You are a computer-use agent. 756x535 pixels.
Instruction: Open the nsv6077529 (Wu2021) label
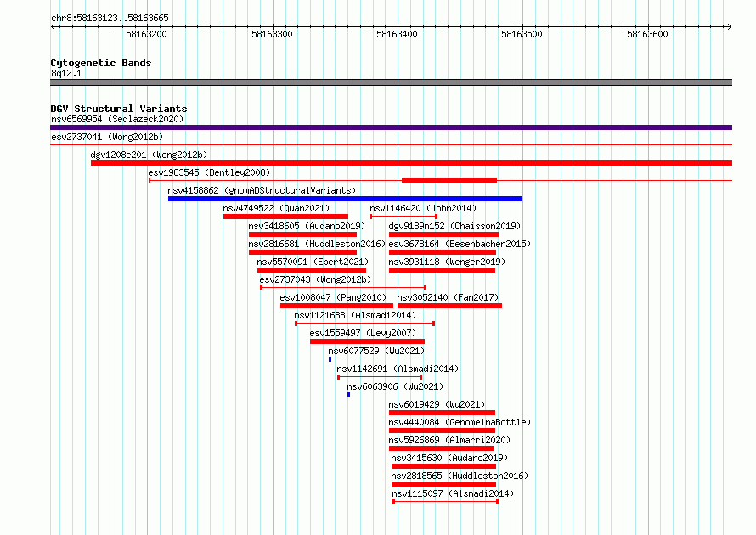376,351
